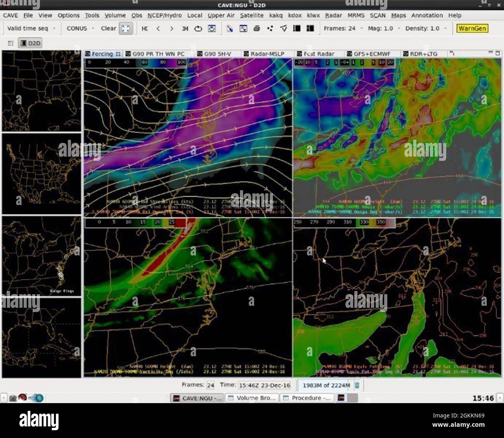This screenshot has height=438, width=504.
Task: Open the NCEP/Hydro menu
Action: pyautogui.click(x=164, y=16)
